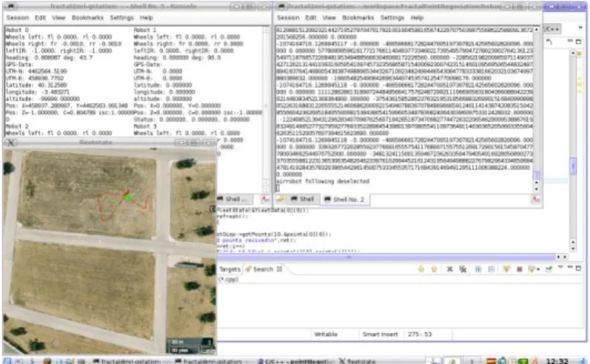Image resolution: width=590 pixels, height=364 pixels.
Task: Open Settings menu in left Konsole window
Action: (121, 18)
